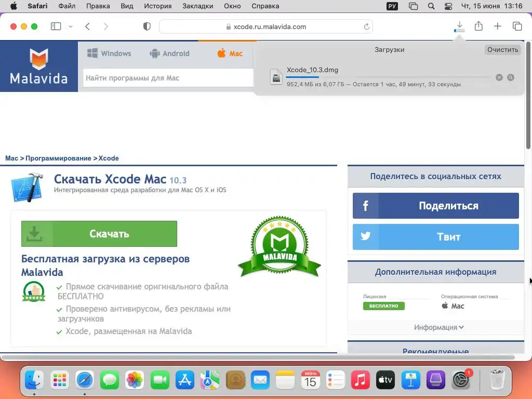Click the Share icon in Safari toolbar
The width and height of the screenshot is (532, 399).
click(478, 26)
